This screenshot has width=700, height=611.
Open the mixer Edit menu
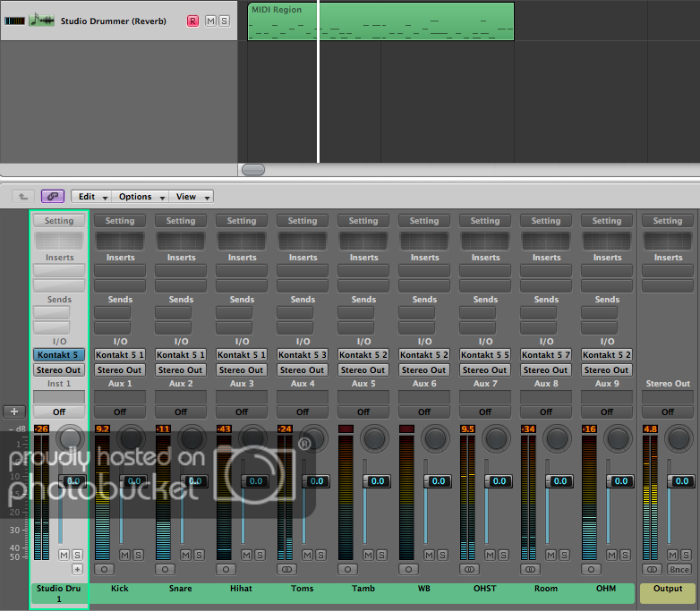[x=91, y=197]
